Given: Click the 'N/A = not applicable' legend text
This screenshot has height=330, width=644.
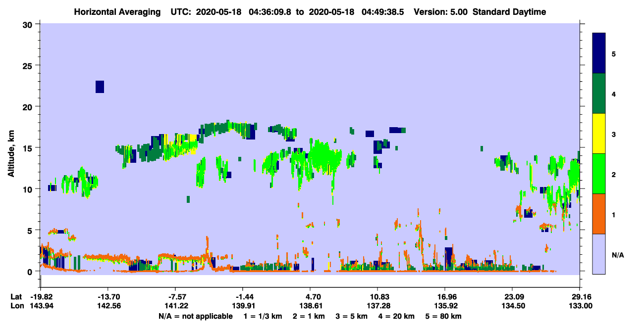Looking at the screenshot, I should (195, 316).
